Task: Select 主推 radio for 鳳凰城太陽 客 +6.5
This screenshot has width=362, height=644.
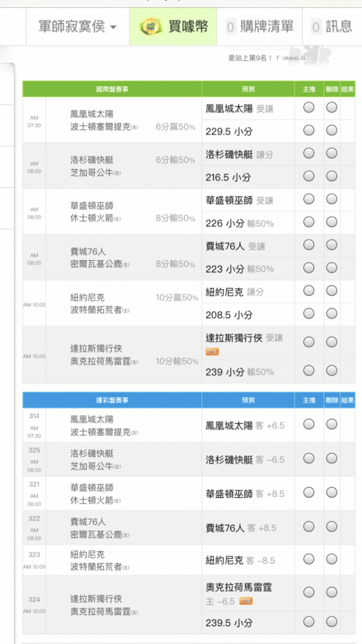Action: click(309, 424)
